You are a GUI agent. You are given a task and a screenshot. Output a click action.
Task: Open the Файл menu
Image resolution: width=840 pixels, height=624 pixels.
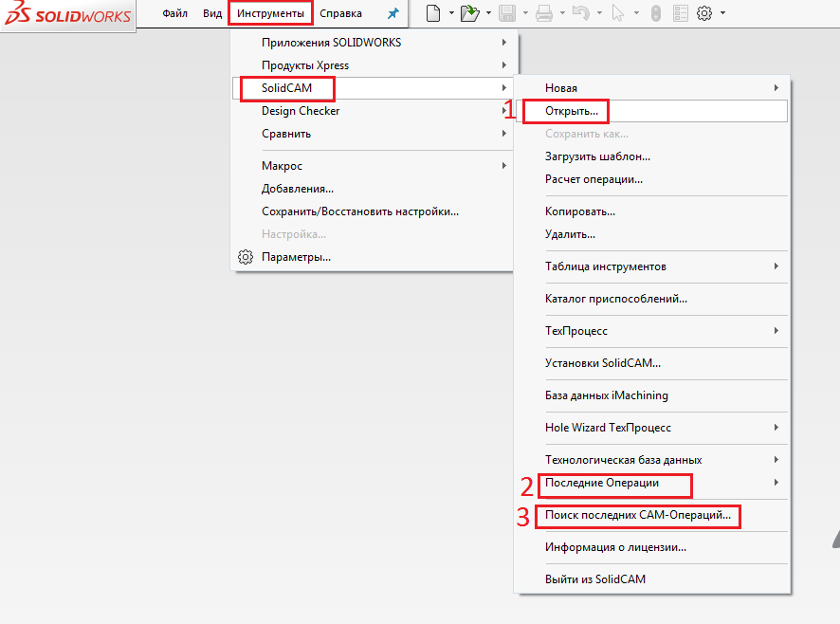(175, 13)
